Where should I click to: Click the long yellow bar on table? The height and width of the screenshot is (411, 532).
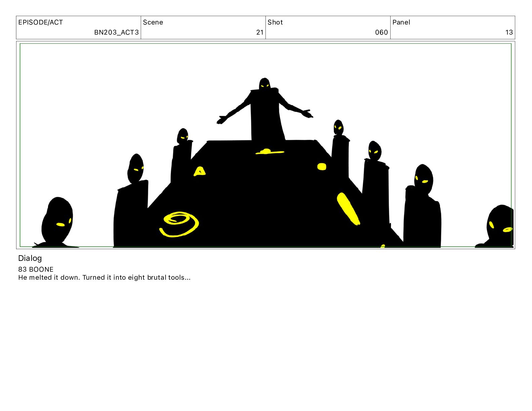coord(348,209)
